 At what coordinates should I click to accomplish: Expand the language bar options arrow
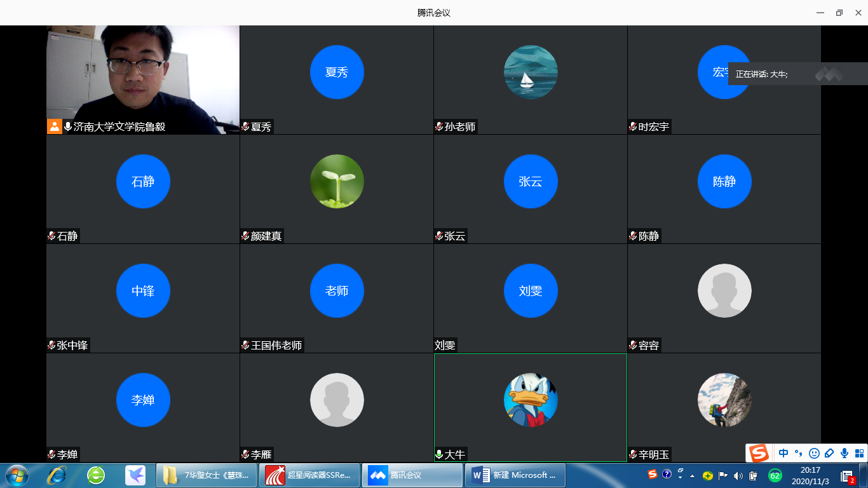tap(681, 477)
